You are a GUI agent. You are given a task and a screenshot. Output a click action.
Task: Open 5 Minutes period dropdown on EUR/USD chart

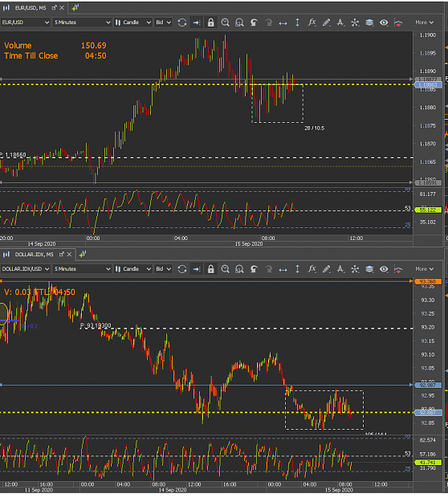point(82,22)
